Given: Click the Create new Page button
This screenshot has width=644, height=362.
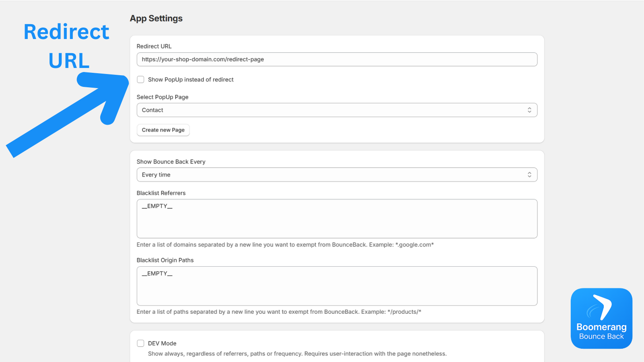Looking at the screenshot, I should tap(163, 130).
